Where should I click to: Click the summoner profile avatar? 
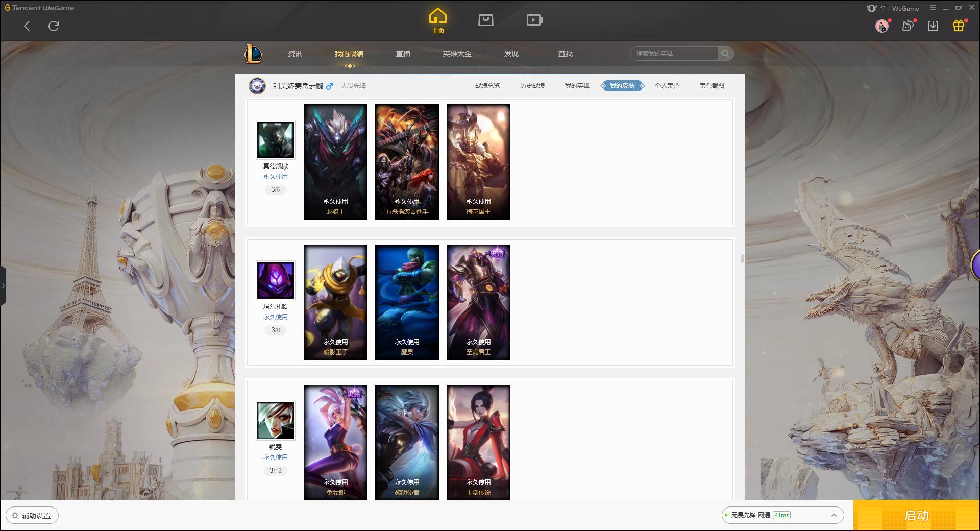(257, 86)
